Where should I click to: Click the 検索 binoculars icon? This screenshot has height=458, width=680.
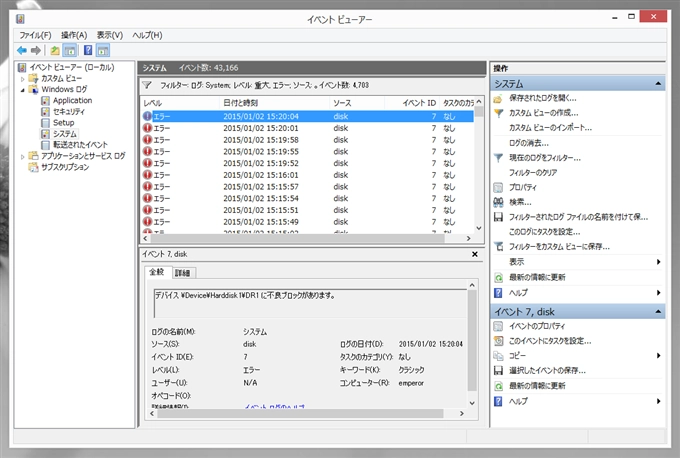498,202
